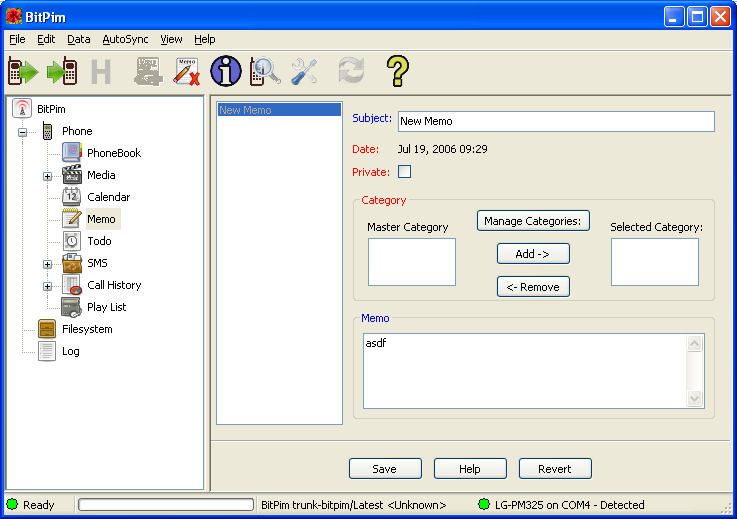Image resolution: width=737 pixels, height=519 pixels.
Task: Click the yellow question mark help icon
Action: point(398,71)
